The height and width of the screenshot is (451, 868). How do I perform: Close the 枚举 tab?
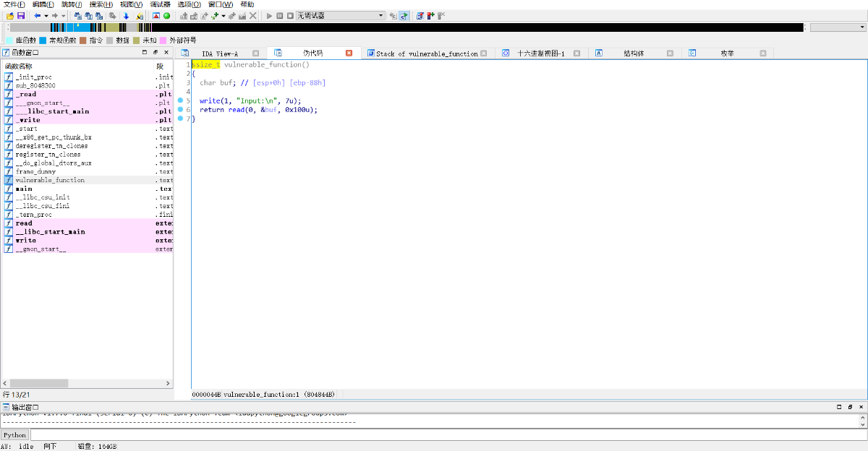pos(763,53)
